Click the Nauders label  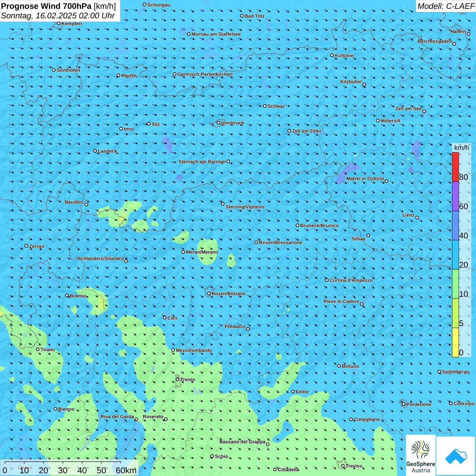click(74, 202)
